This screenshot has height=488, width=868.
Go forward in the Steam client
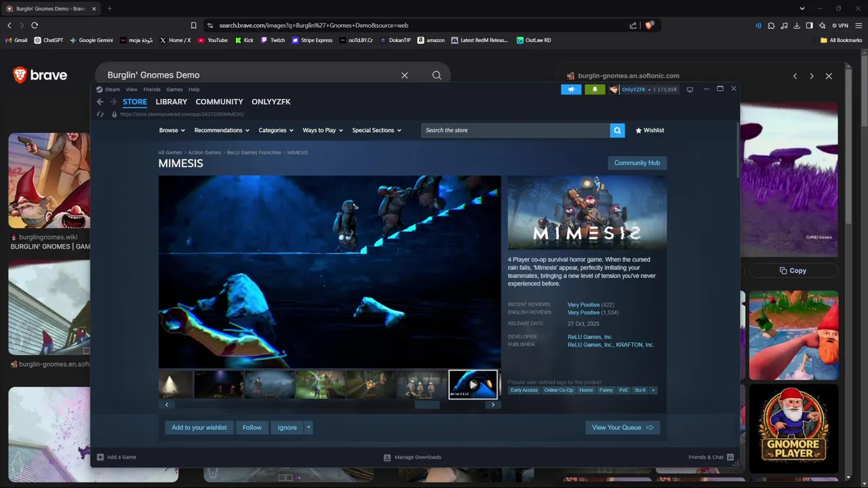pos(113,102)
